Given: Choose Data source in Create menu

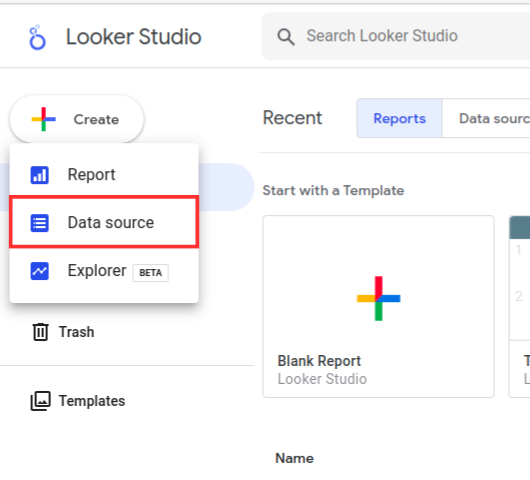Looking at the screenshot, I should (104, 222).
